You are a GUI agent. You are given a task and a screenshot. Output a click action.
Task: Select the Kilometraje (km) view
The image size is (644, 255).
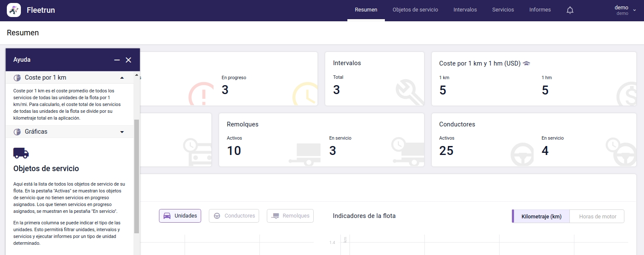(x=540, y=216)
